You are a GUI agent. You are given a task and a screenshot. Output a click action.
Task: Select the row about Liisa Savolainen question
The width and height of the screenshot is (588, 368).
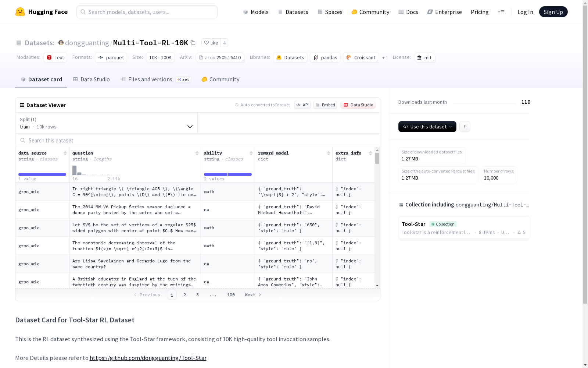195,264
